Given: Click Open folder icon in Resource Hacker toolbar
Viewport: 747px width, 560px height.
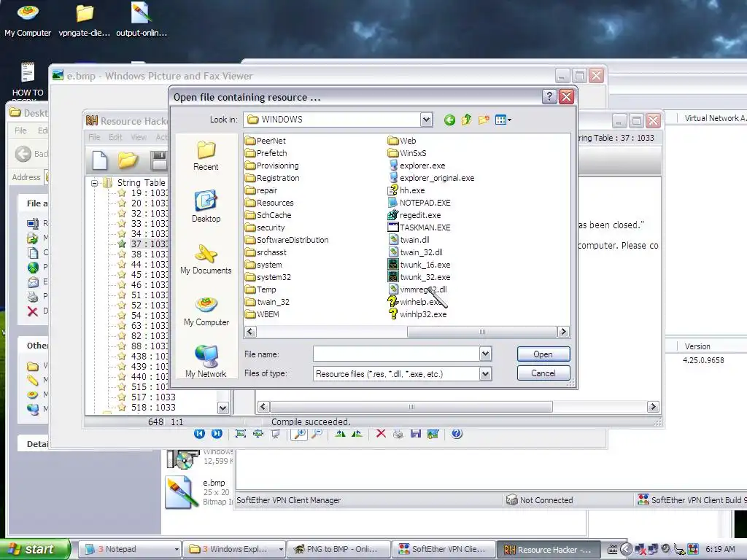Looking at the screenshot, I should click(128, 160).
